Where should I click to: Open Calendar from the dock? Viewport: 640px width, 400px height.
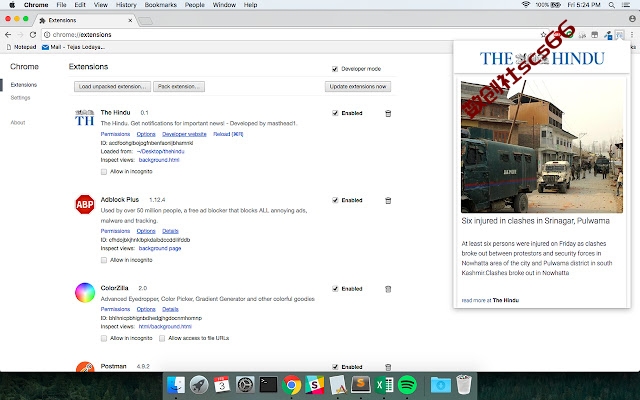click(x=222, y=384)
